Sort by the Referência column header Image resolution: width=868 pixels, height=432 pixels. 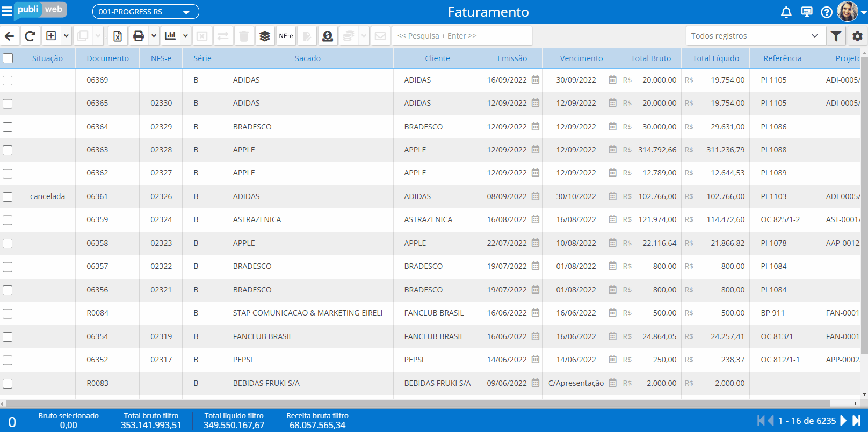(x=783, y=58)
